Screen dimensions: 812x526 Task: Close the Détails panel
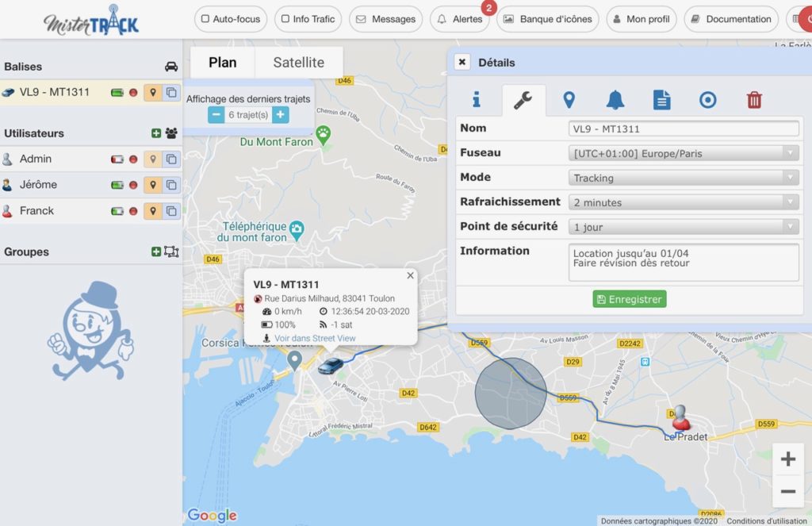pyautogui.click(x=462, y=62)
